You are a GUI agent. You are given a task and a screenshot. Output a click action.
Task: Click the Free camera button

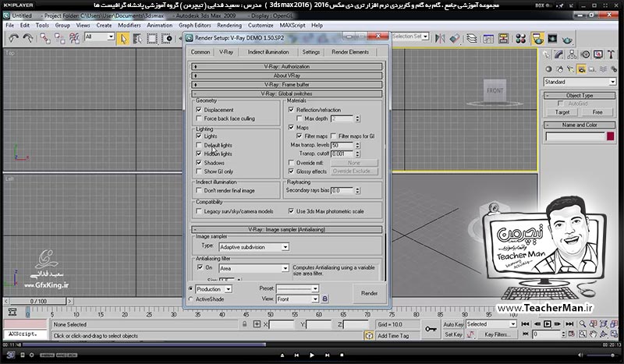click(x=597, y=112)
